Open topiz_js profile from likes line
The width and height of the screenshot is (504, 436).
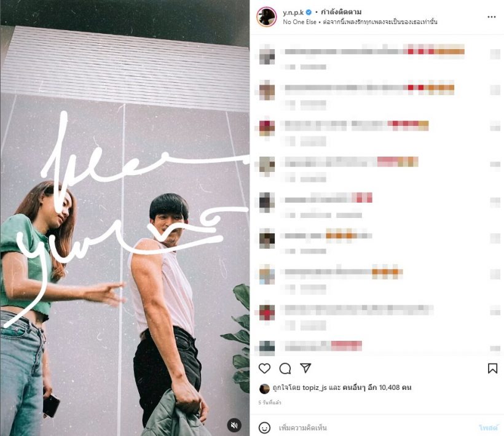tap(314, 387)
